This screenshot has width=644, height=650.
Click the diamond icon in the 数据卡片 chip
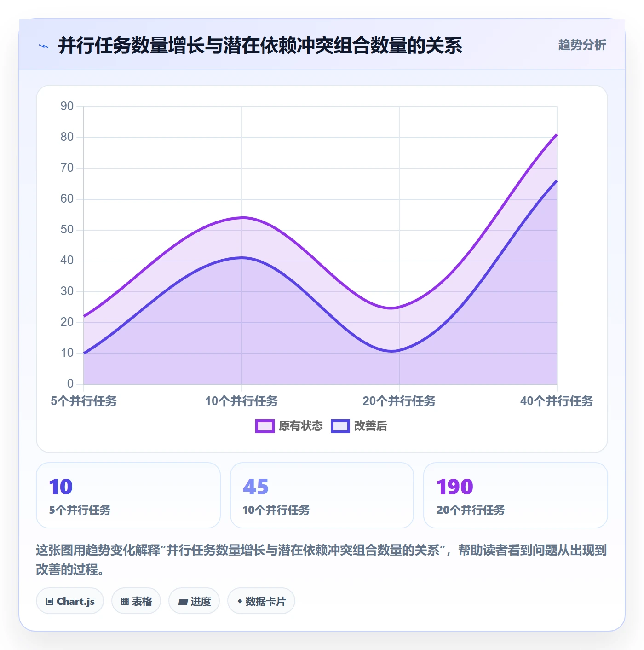pyautogui.click(x=240, y=601)
